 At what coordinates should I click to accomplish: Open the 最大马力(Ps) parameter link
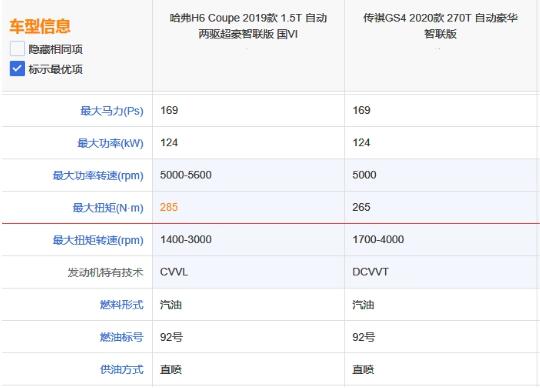tap(112, 111)
